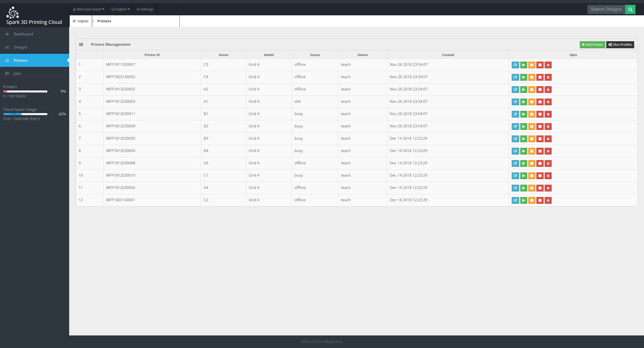The image size is (644, 348).
Task: Stop busy printer C1 with the stop icon
Action: 540,176
